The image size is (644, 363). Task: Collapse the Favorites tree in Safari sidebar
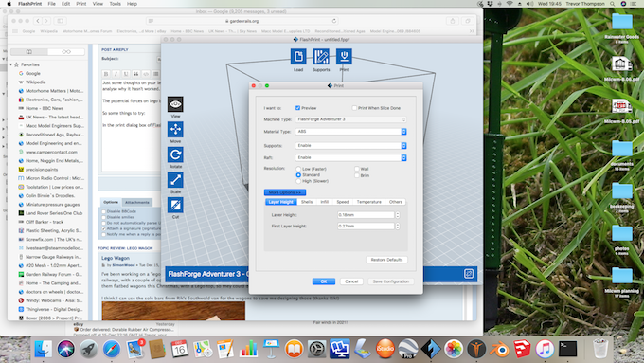click(11, 65)
